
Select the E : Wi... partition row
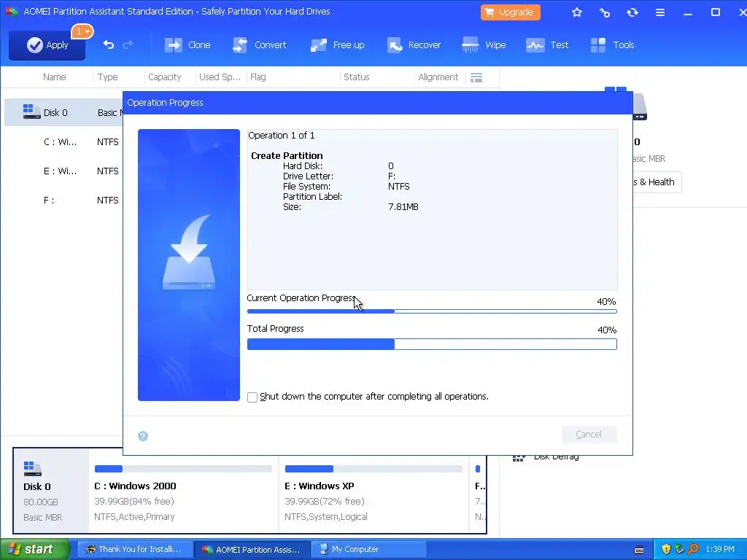pos(63,171)
